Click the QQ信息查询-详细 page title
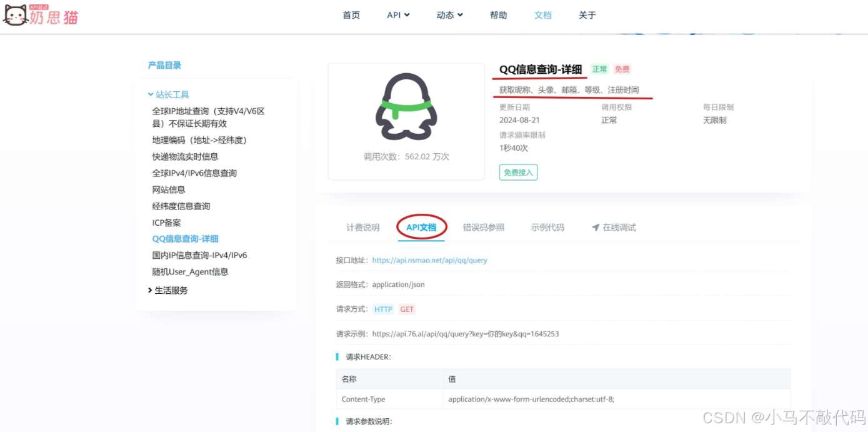Image resolution: width=868 pixels, height=432 pixels. 541,69
